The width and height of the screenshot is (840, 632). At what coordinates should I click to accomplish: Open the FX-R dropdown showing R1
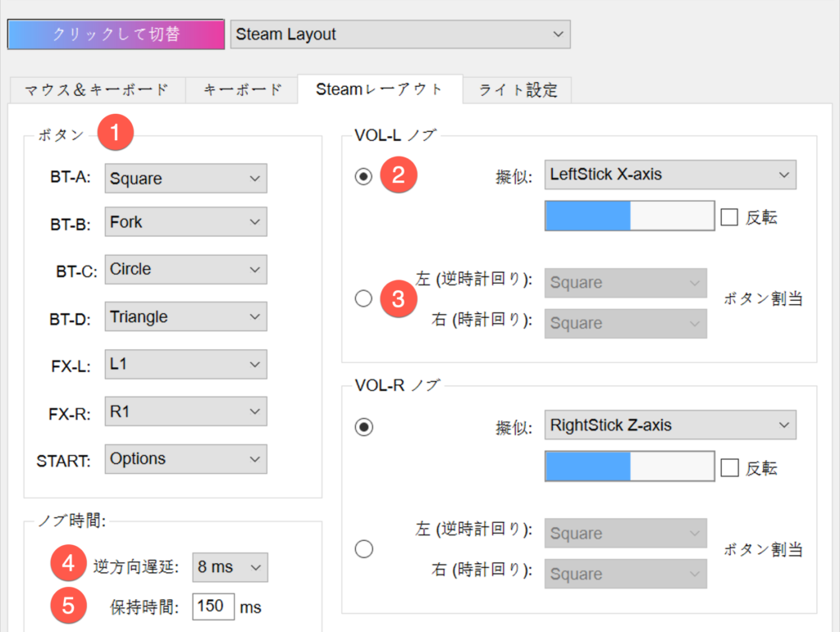186,411
